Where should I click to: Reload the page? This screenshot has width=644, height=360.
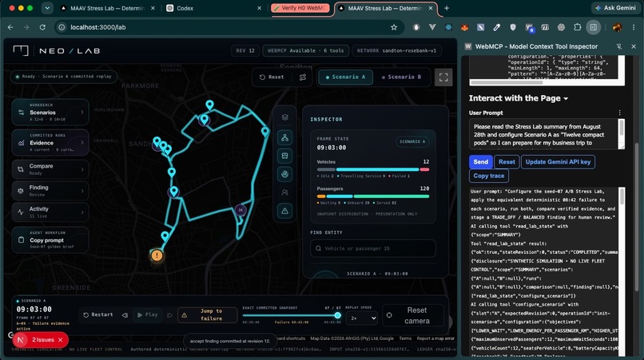[42, 27]
